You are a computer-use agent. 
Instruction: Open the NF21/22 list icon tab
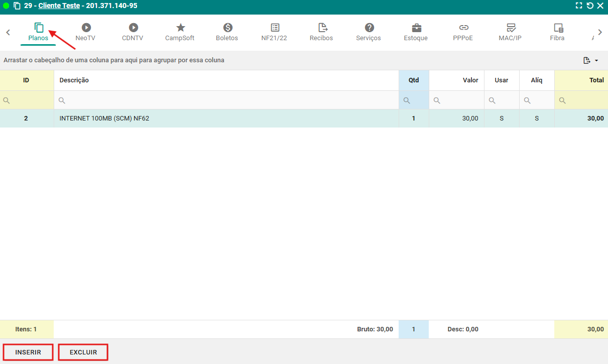(x=274, y=28)
